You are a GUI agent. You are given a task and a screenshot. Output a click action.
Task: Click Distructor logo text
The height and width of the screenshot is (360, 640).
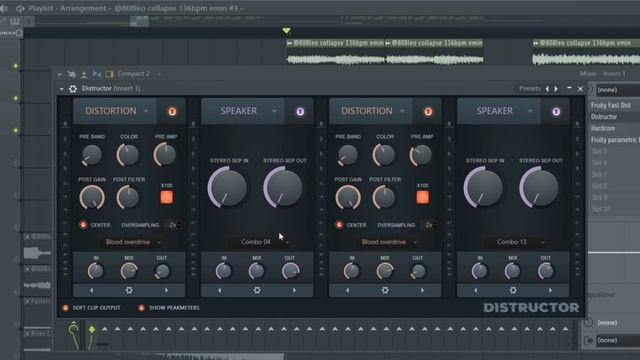point(531,308)
